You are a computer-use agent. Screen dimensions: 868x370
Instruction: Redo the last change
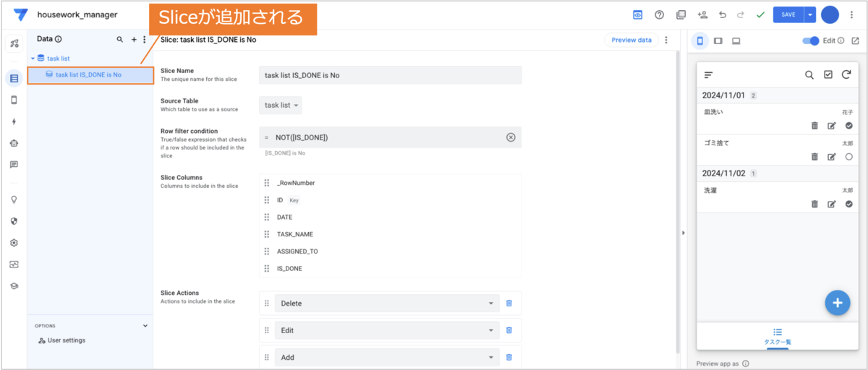point(740,14)
